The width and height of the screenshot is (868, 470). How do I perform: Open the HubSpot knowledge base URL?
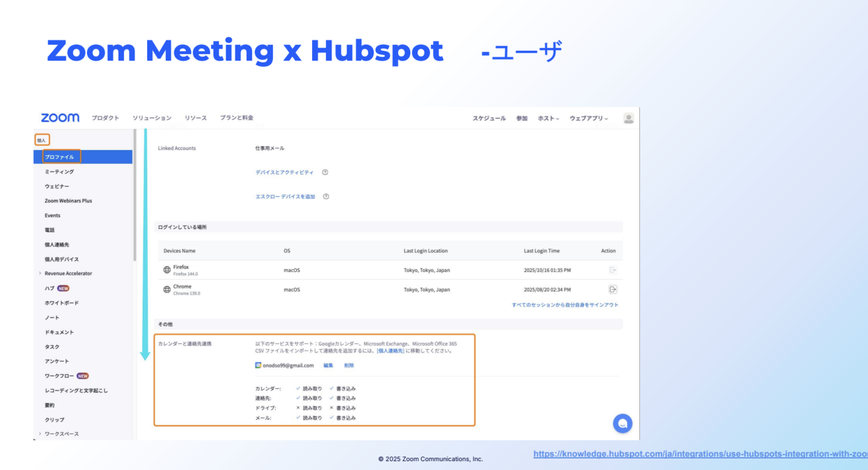(700, 454)
